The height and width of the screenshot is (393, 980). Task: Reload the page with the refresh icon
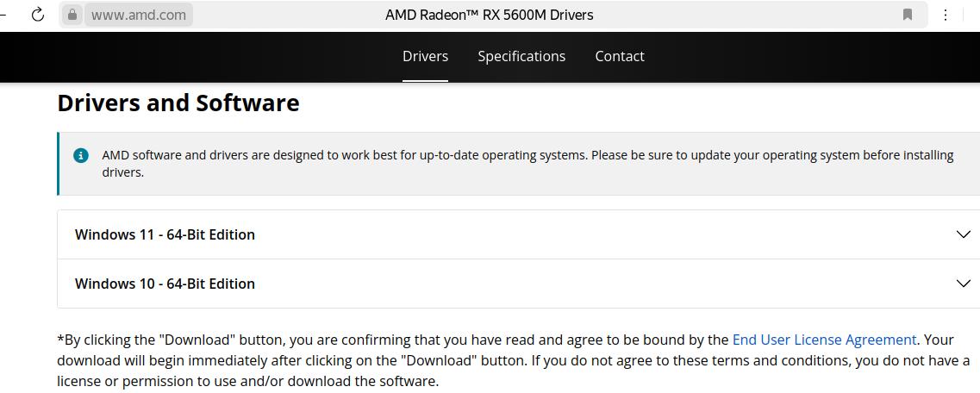click(x=37, y=15)
